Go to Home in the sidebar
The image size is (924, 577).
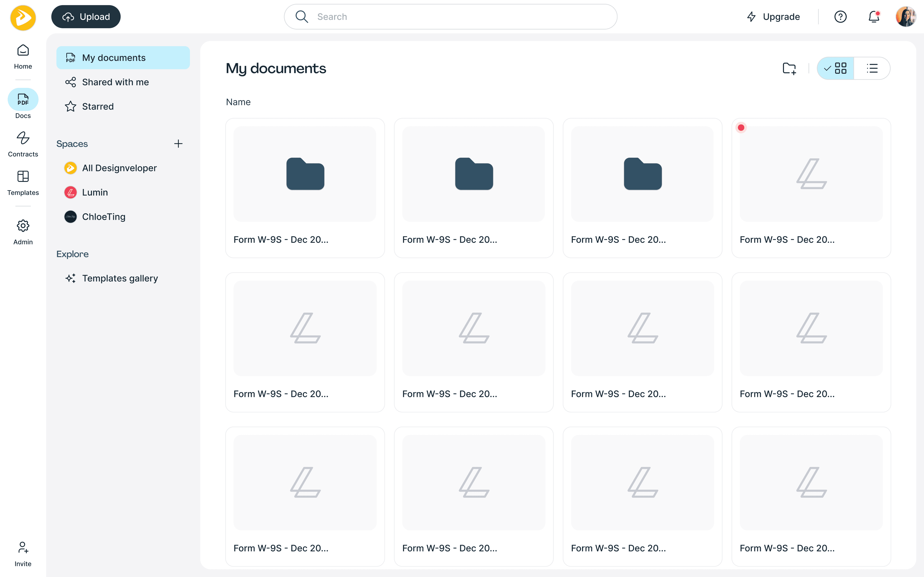[23, 56]
